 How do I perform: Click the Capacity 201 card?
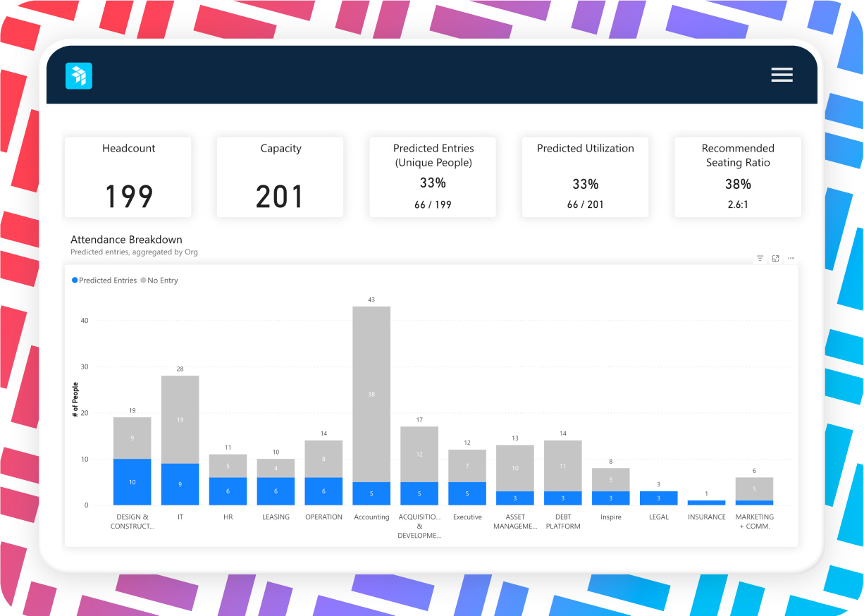(x=280, y=177)
